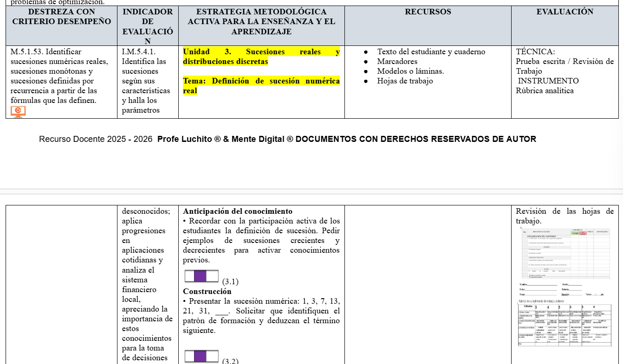Select the 'Modelos o láminas.' bullet item

pos(410,71)
